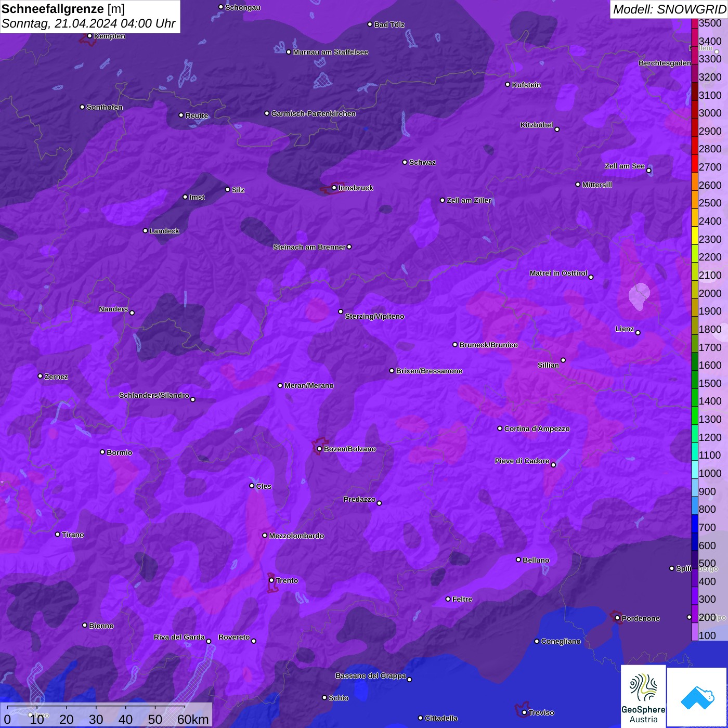
Task: Click the 'Bassano del Grappa' label
Action: 370,675
